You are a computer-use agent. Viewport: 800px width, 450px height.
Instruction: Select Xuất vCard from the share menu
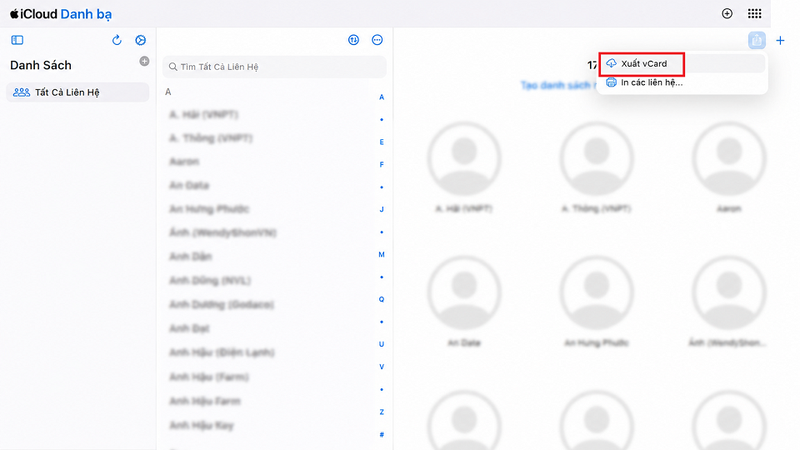point(683,64)
